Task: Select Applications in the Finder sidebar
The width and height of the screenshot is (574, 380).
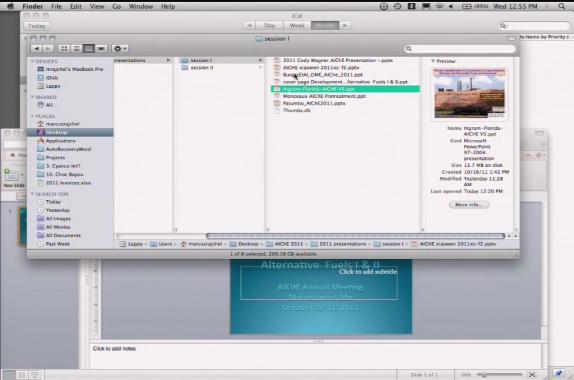Action: click(x=60, y=141)
